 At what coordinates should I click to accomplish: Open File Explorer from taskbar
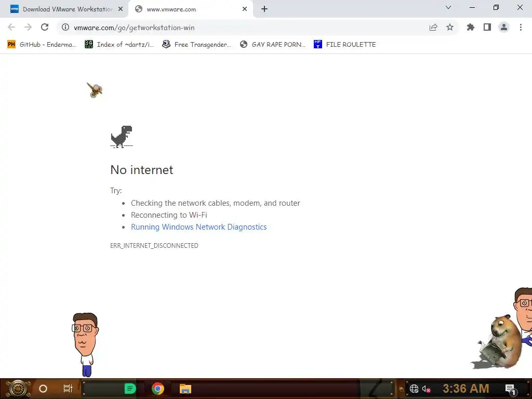[185, 389]
